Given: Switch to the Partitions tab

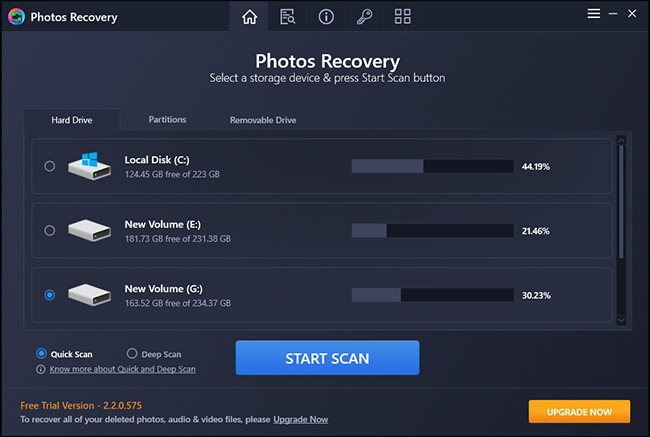Looking at the screenshot, I should tap(167, 120).
